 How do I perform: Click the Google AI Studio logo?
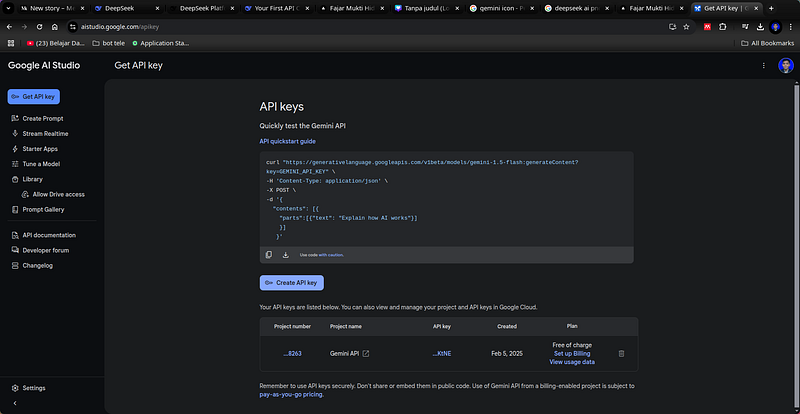pyautogui.click(x=44, y=65)
